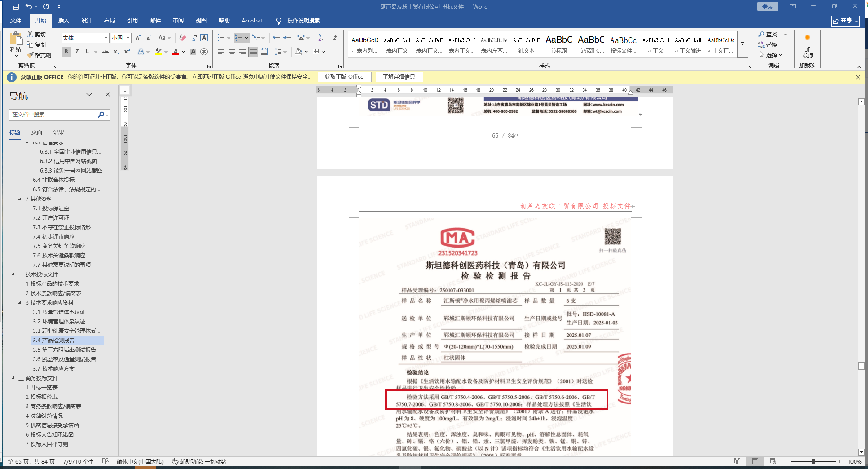The width and height of the screenshot is (868, 469).
Task: Open the Change Case (Aa) dropdown
Action: 164,38
